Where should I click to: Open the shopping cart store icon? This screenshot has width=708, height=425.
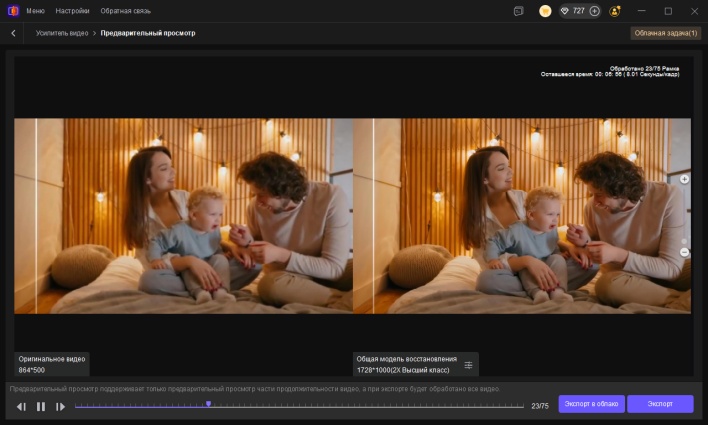pos(545,11)
